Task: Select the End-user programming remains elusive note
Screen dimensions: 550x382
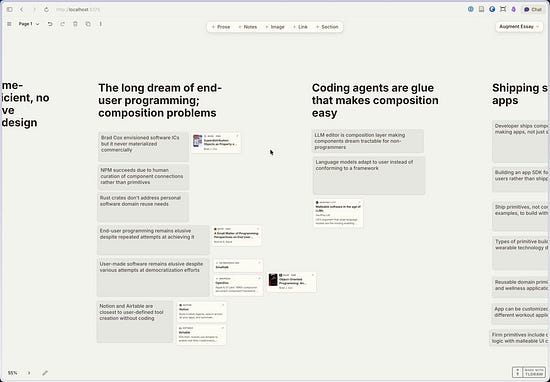Action: coord(153,240)
